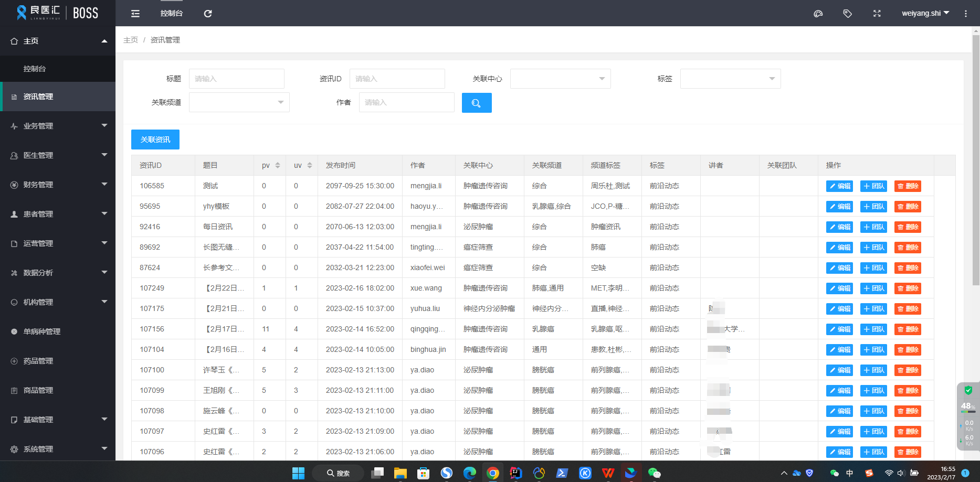This screenshot has height=482, width=980.
Task: Edit row 106585 with 编辑
Action: tap(839, 186)
